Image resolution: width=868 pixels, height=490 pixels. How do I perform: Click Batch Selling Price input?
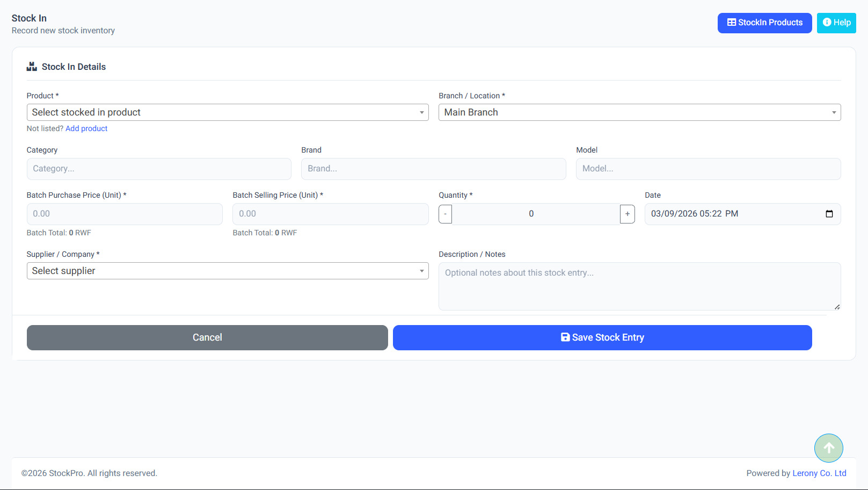pos(330,214)
